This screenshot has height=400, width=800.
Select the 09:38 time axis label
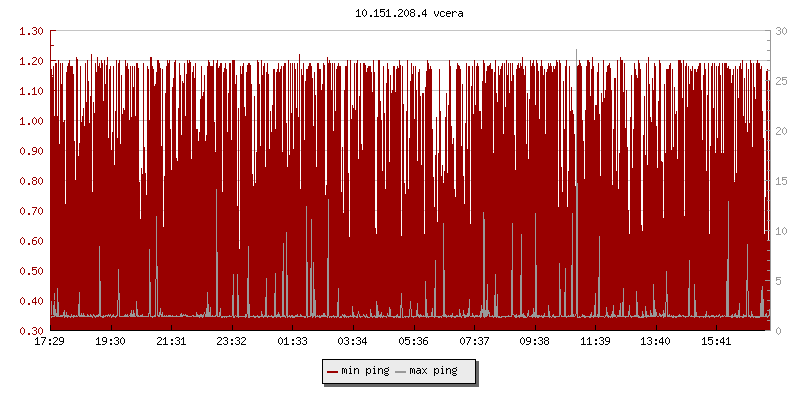[534, 342]
